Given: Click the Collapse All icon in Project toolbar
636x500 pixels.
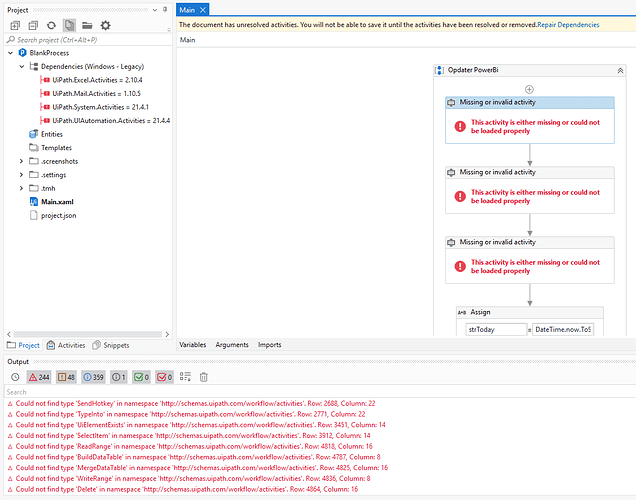Looking at the screenshot, I should [x=33, y=26].
